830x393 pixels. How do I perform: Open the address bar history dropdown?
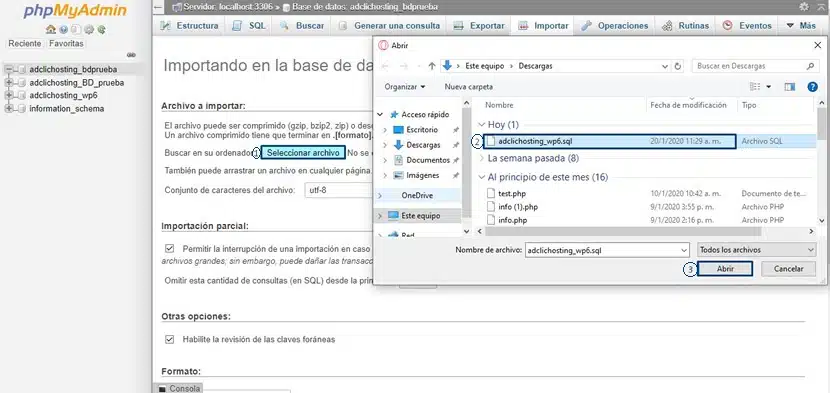665,66
